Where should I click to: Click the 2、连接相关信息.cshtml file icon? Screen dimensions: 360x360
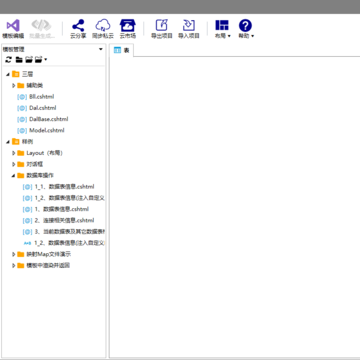pyautogui.click(x=27, y=221)
